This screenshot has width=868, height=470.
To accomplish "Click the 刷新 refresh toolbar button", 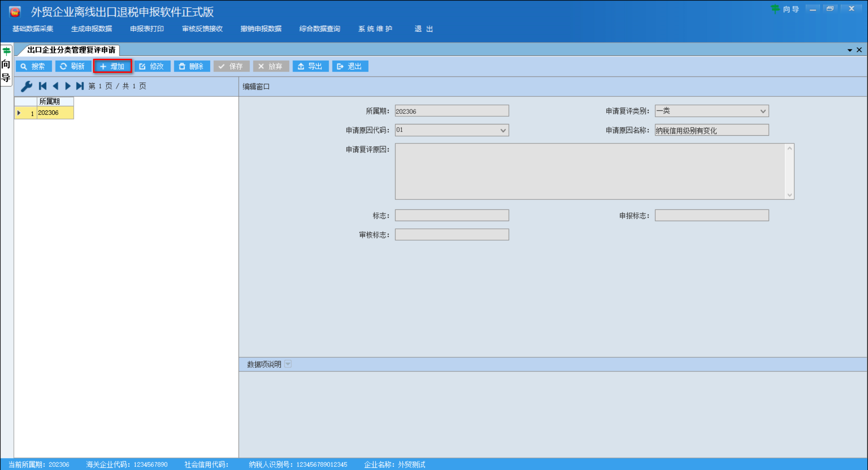I will click(x=73, y=66).
